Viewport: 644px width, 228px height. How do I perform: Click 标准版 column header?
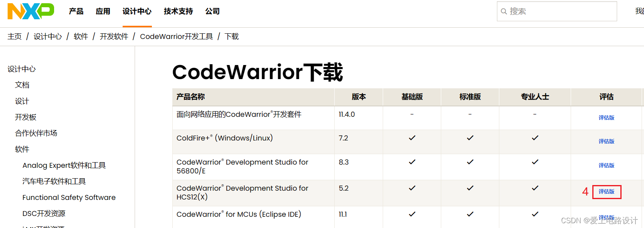pyautogui.click(x=470, y=97)
